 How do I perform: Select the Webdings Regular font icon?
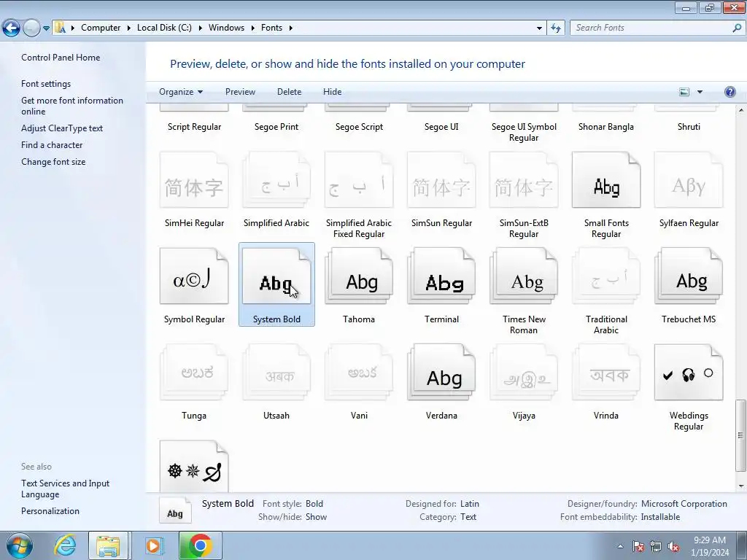coord(689,373)
